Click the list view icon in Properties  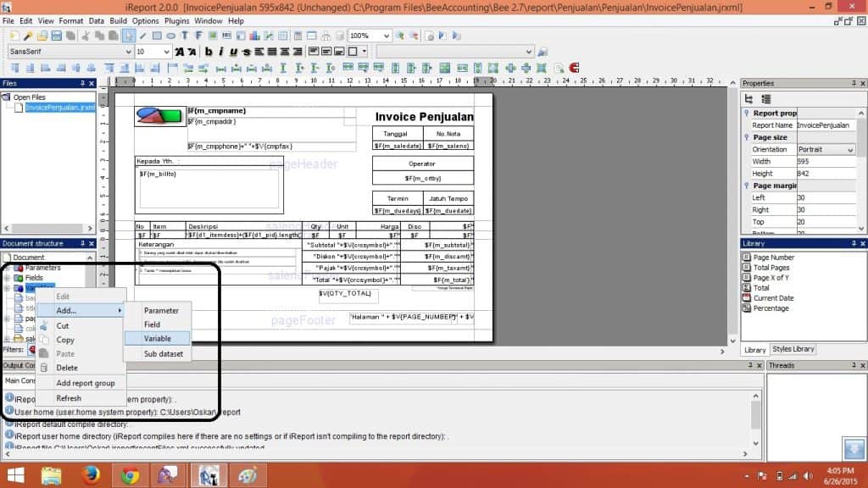766,99
